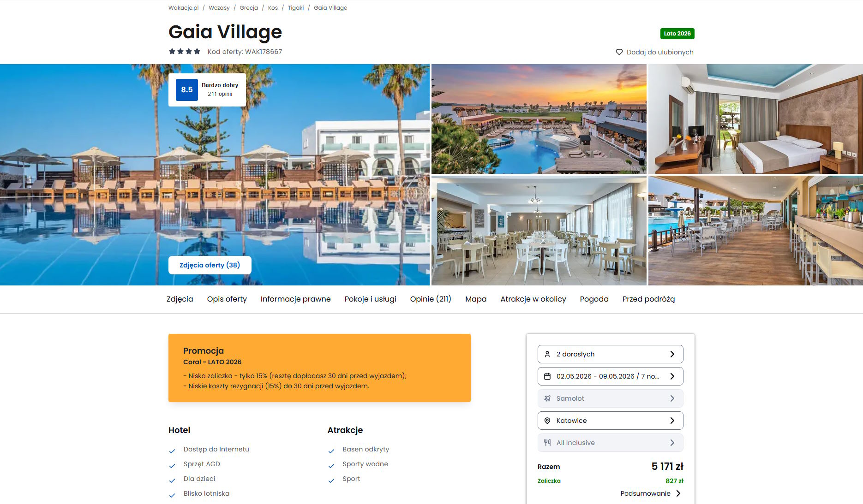Go to Kos breadcrumb link
The height and width of the screenshot is (504, 863).
click(x=273, y=8)
